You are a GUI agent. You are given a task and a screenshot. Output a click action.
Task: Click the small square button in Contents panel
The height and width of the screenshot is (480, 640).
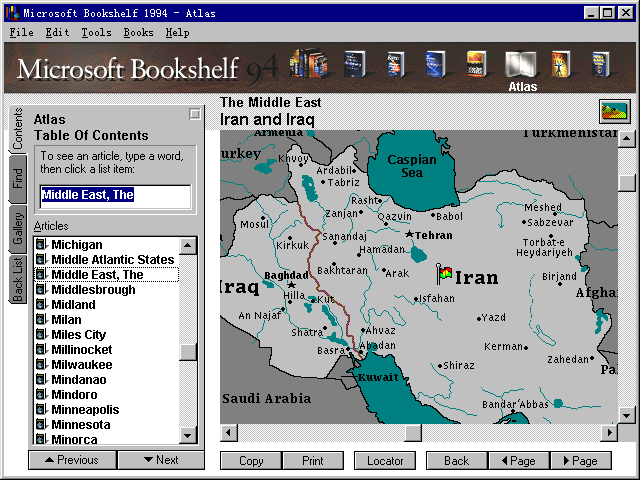[195, 114]
